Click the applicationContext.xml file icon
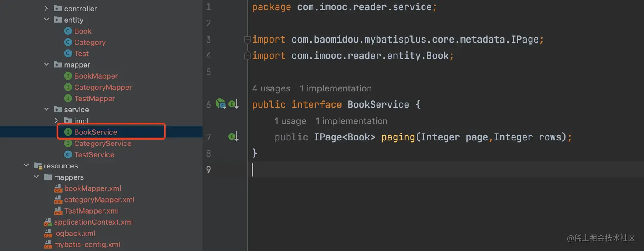The image size is (644, 251). (x=48, y=222)
